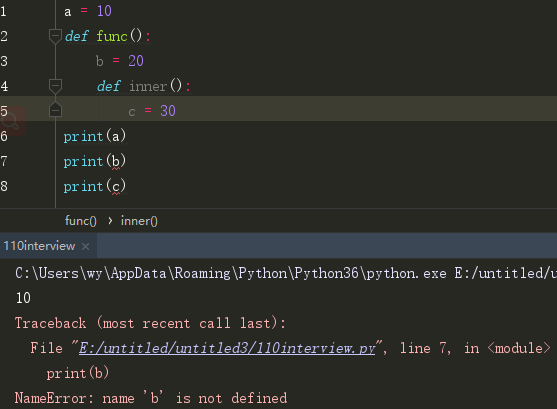The width and height of the screenshot is (557, 409).
Task: Click the func name in def statement
Action: 112,36
